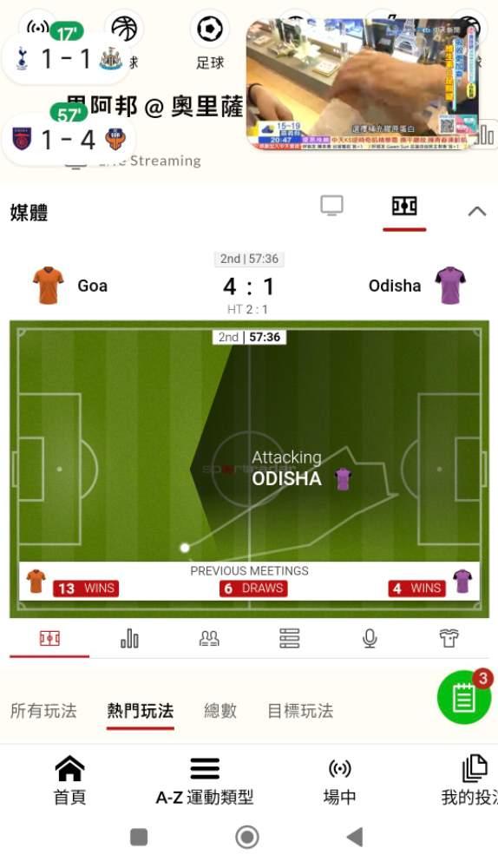Open the standings table icon tab

point(290,639)
